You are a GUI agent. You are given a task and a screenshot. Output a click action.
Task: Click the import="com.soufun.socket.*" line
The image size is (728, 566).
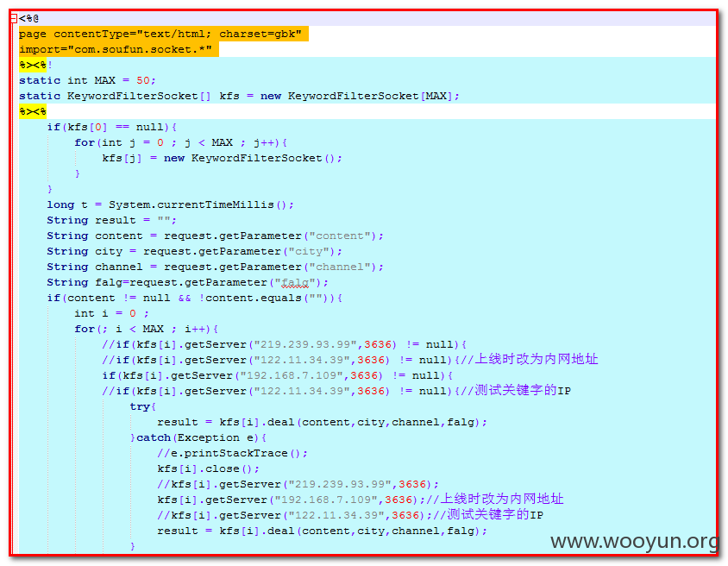(x=116, y=49)
